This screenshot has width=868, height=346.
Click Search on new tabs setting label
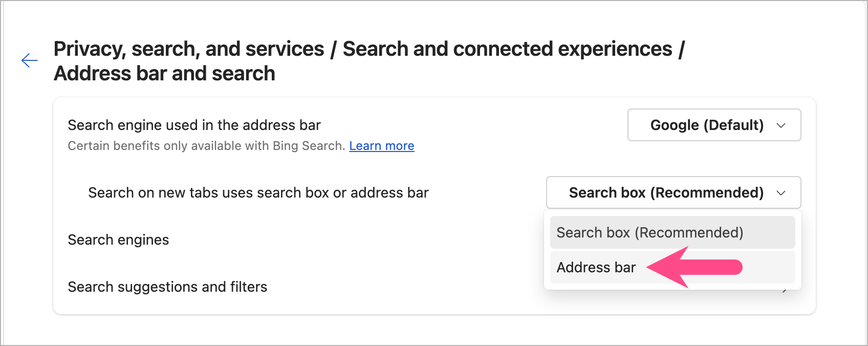click(x=258, y=192)
